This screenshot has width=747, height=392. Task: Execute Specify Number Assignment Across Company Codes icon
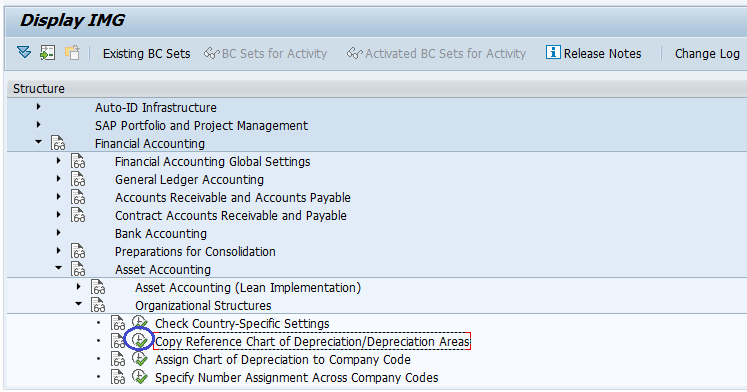140,377
